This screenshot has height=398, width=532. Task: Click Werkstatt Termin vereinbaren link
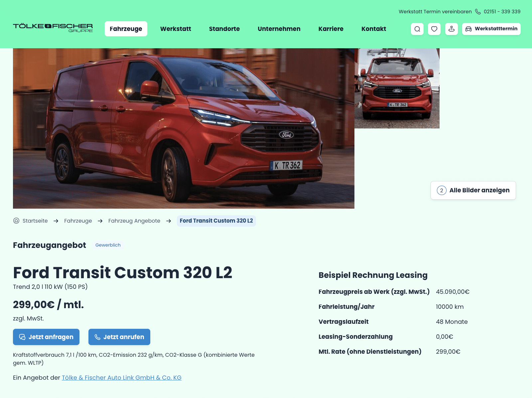pos(435,12)
